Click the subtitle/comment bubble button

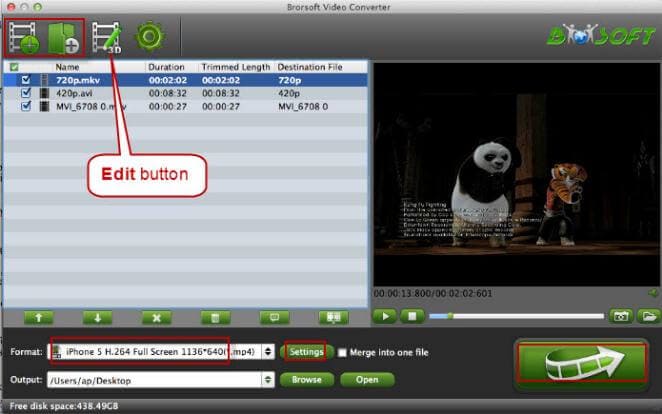pos(274,317)
